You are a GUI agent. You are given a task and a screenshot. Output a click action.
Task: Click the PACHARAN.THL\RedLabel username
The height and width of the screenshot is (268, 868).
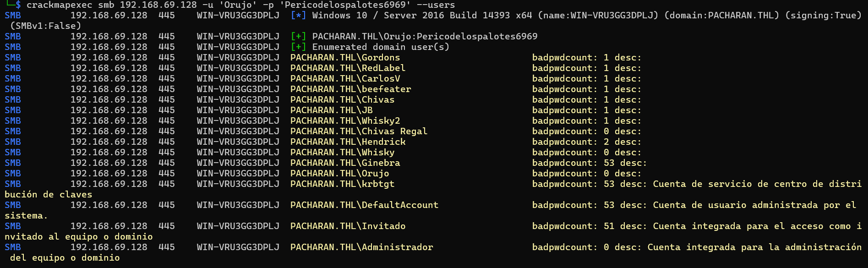coord(348,68)
